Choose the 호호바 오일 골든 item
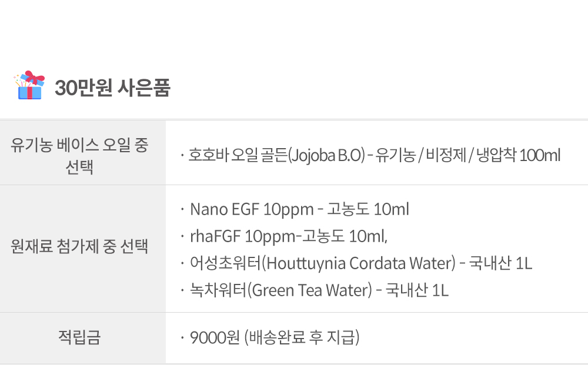The height and width of the screenshot is (365, 588). click(x=238, y=155)
